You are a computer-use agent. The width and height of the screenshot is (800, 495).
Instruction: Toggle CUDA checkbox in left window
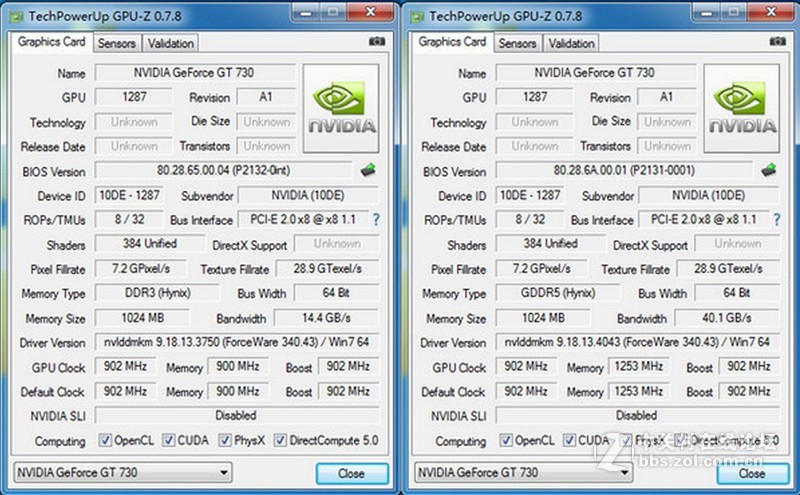point(168,440)
